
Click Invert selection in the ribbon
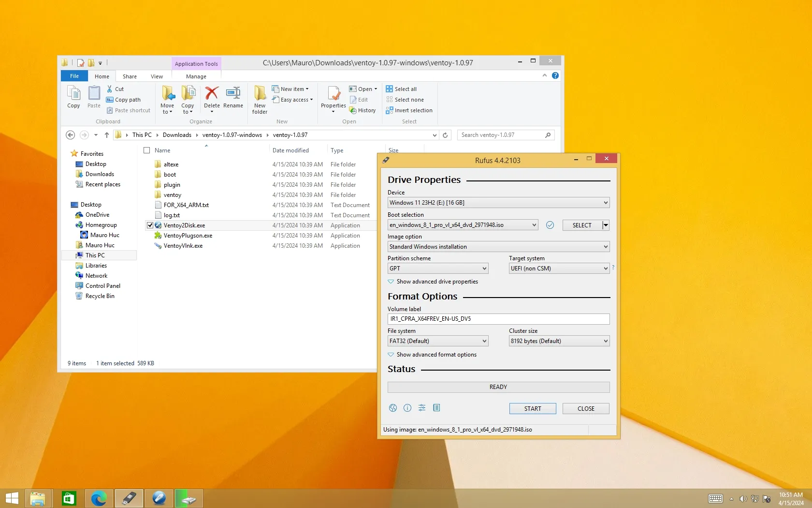tap(409, 110)
